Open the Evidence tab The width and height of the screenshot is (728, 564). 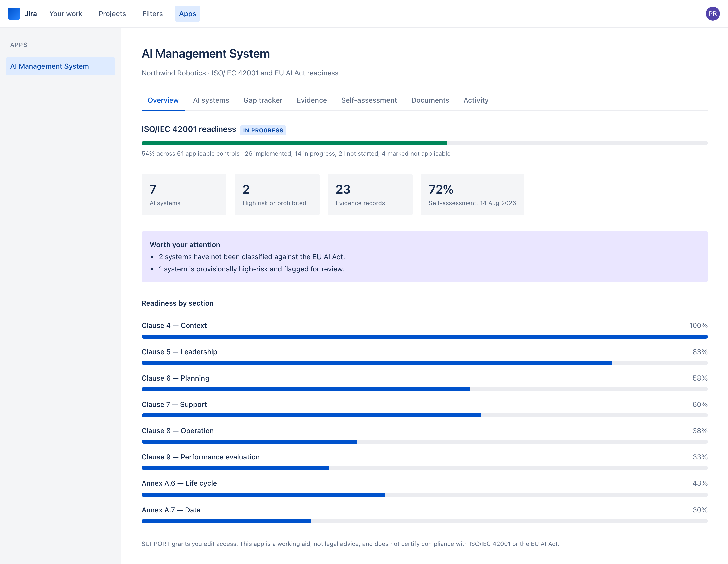coord(312,100)
